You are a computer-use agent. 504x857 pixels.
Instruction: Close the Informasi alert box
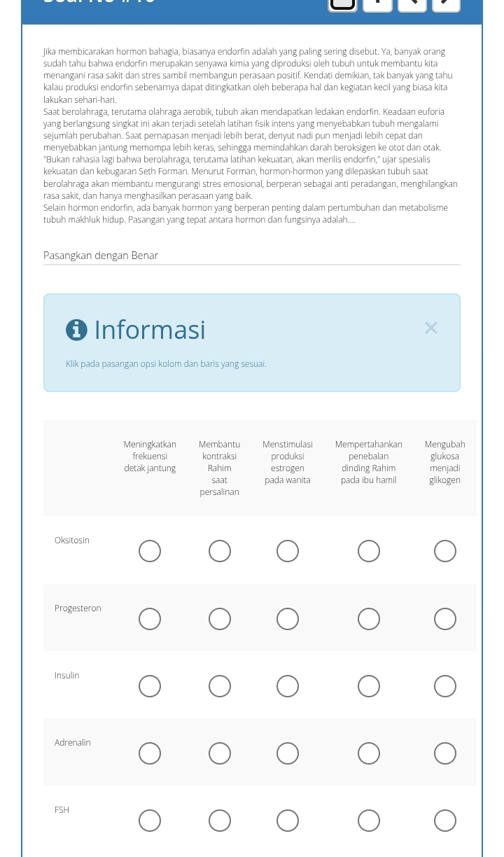click(430, 328)
